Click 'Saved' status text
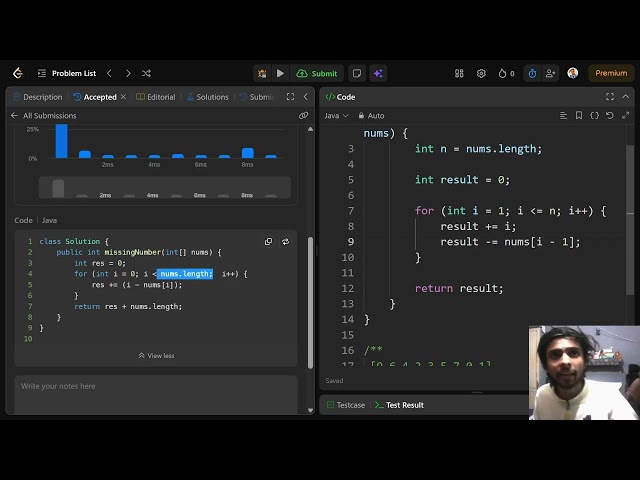The width and height of the screenshot is (640, 480). coord(334,381)
